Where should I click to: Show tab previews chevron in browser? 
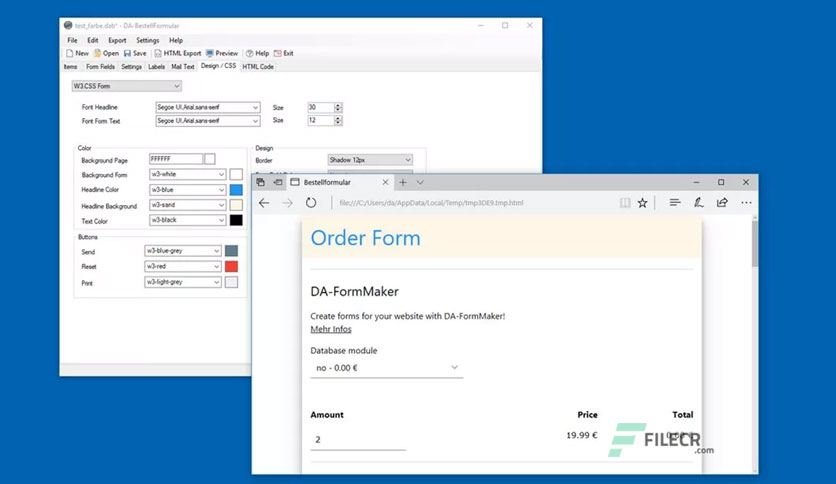tap(420, 182)
